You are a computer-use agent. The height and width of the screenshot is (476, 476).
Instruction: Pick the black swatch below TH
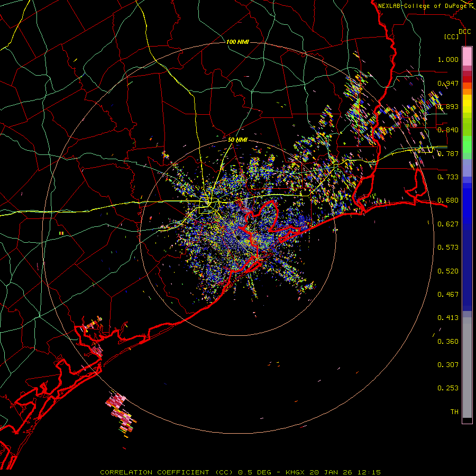coord(467,420)
